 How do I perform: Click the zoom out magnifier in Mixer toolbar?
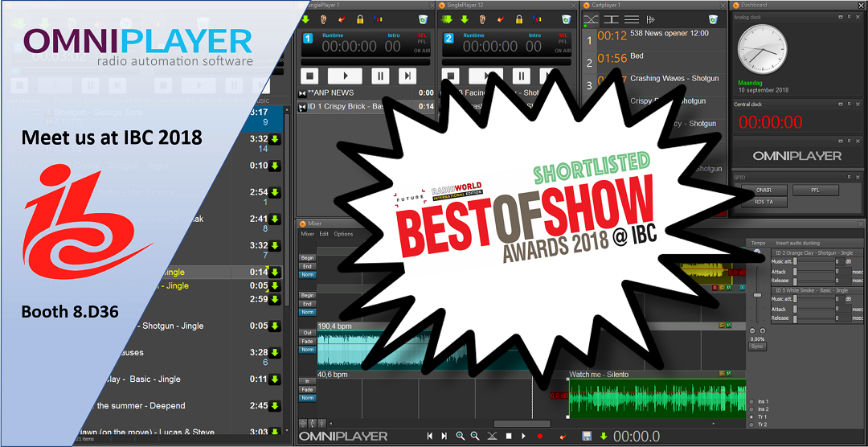click(474, 436)
